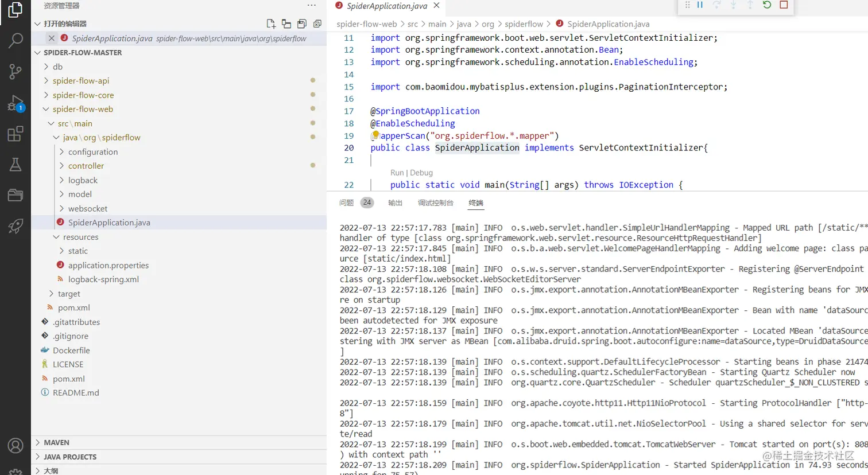The image size is (868, 475).
Task: Expand the model folder
Action: point(62,194)
